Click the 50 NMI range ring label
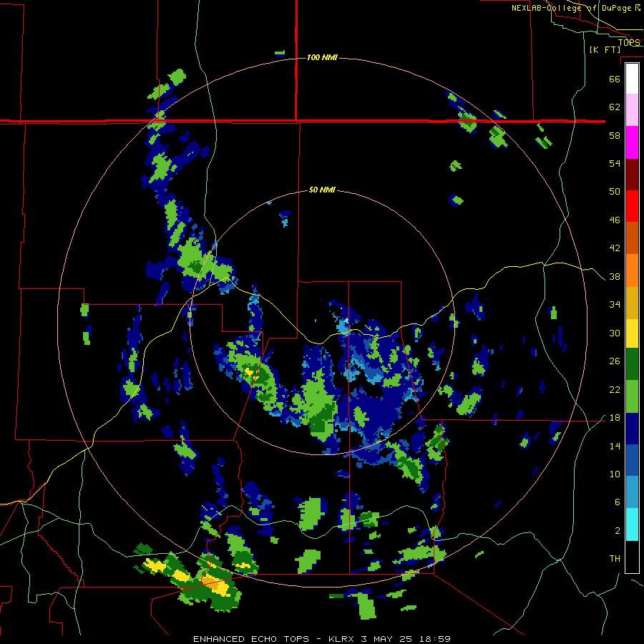 click(x=323, y=190)
